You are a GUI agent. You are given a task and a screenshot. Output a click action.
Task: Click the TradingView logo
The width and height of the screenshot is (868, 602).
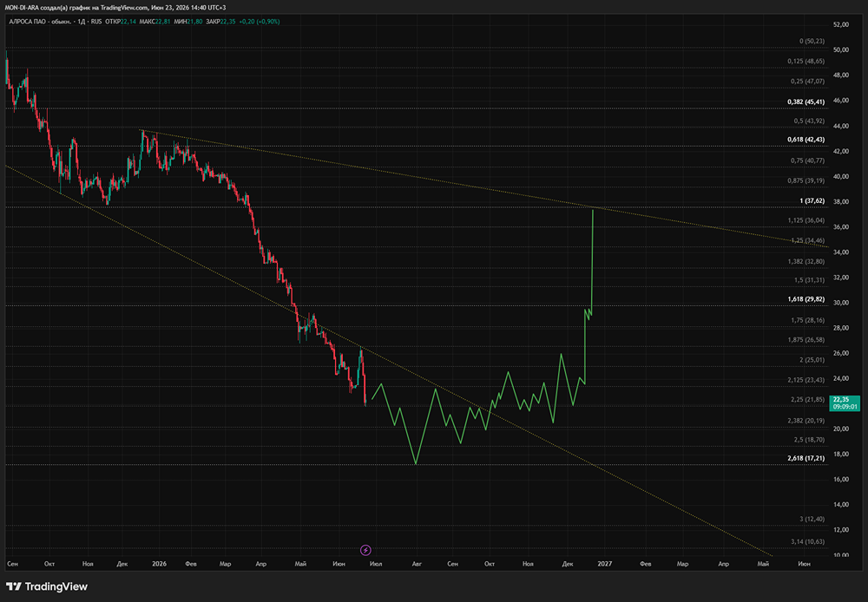coord(47,586)
